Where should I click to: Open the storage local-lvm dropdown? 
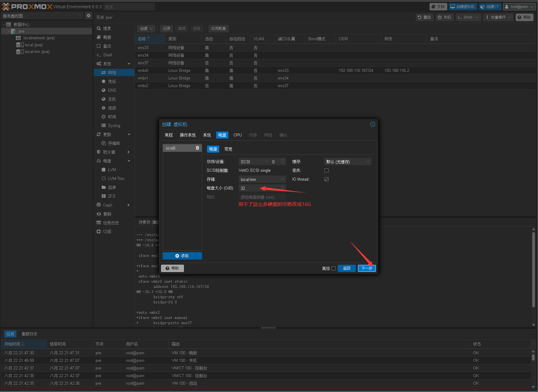[262, 179]
